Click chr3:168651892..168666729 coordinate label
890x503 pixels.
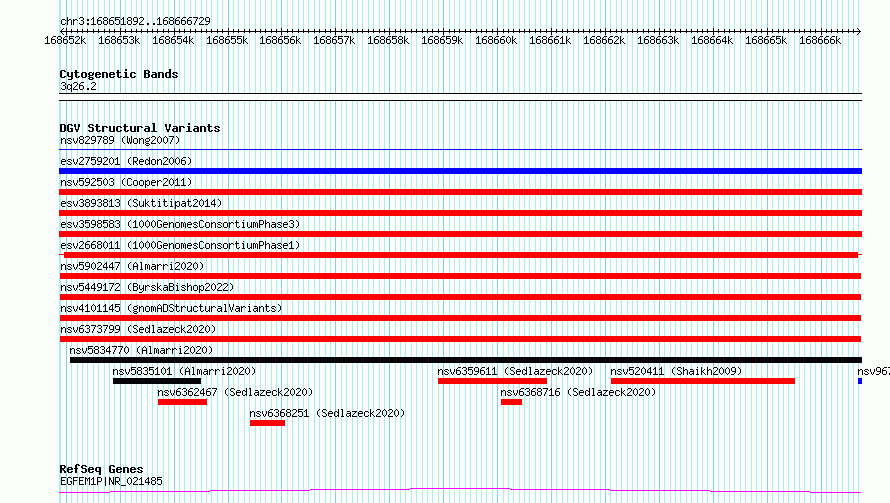point(135,21)
